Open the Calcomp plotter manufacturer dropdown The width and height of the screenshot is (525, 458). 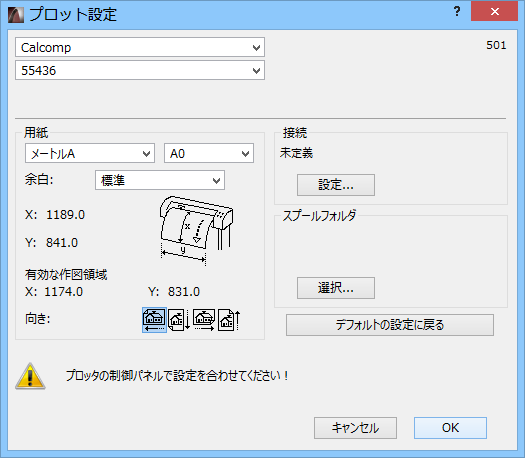pyautogui.click(x=140, y=47)
